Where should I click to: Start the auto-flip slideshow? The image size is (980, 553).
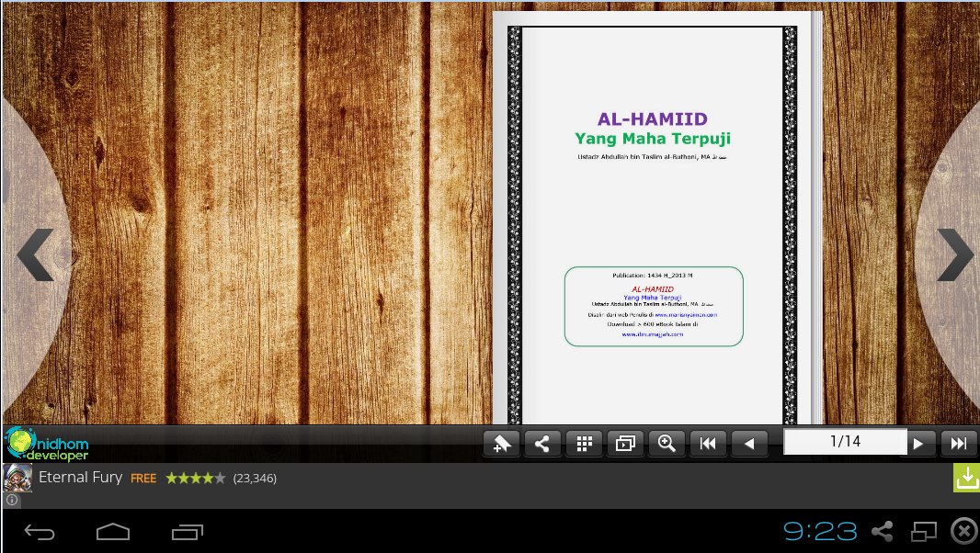(625, 444)
